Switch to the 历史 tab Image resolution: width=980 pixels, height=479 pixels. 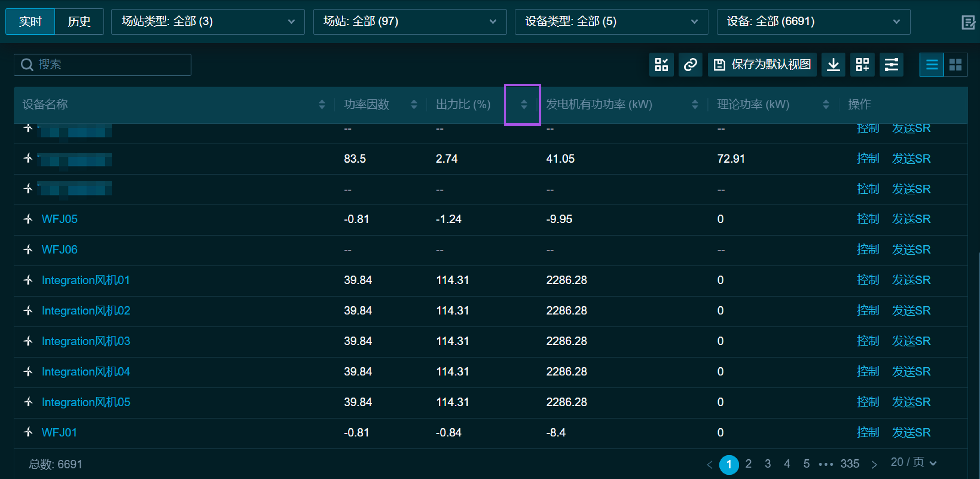pyautogui.click(x=79, y=22)
